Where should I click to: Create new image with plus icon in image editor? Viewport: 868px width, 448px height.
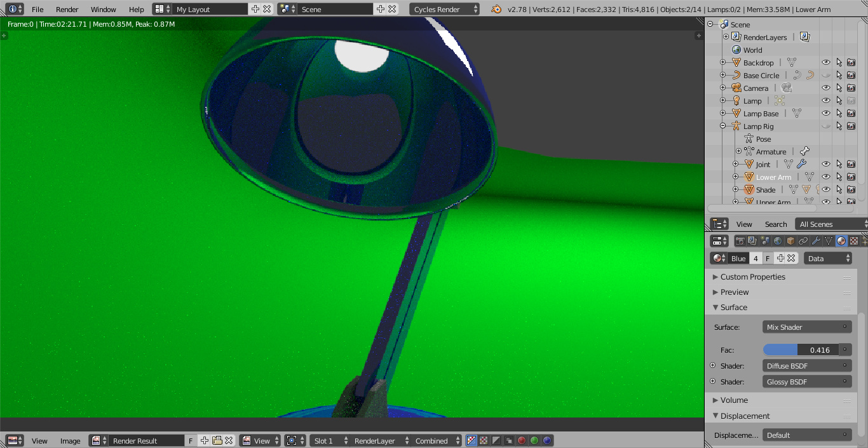pos(204,440)
